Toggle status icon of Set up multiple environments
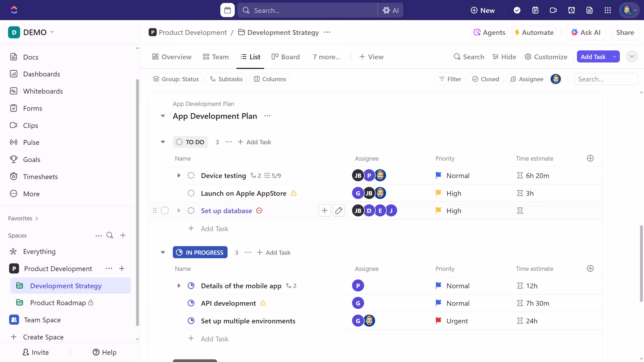644x362 pixels. pos(191,321)
